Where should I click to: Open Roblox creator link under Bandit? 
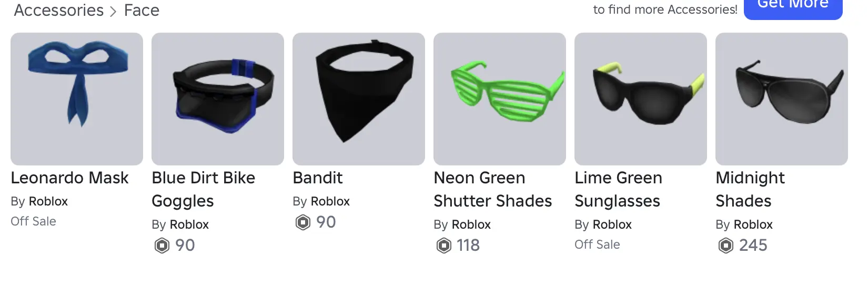[330, 201]
